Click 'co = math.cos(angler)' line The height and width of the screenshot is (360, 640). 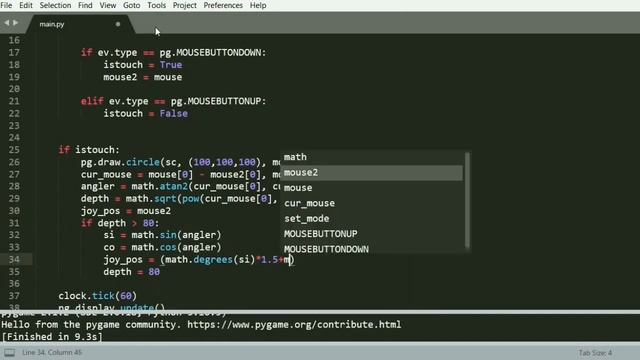(162, 247)
